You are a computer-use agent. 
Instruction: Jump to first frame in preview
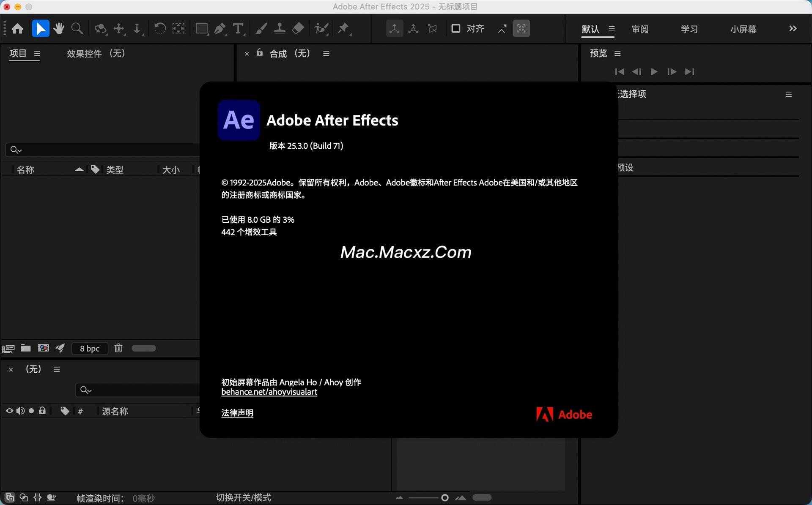(620, 71)
